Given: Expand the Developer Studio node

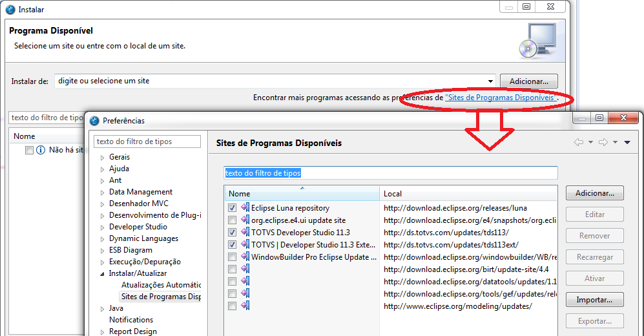Looking at the screenshot, I should coord(102,227).
